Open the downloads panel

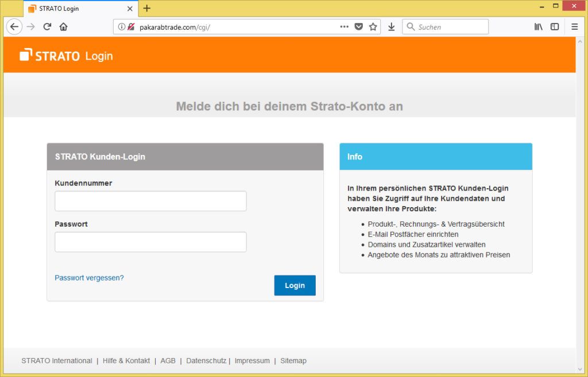[x=391, y=26]
